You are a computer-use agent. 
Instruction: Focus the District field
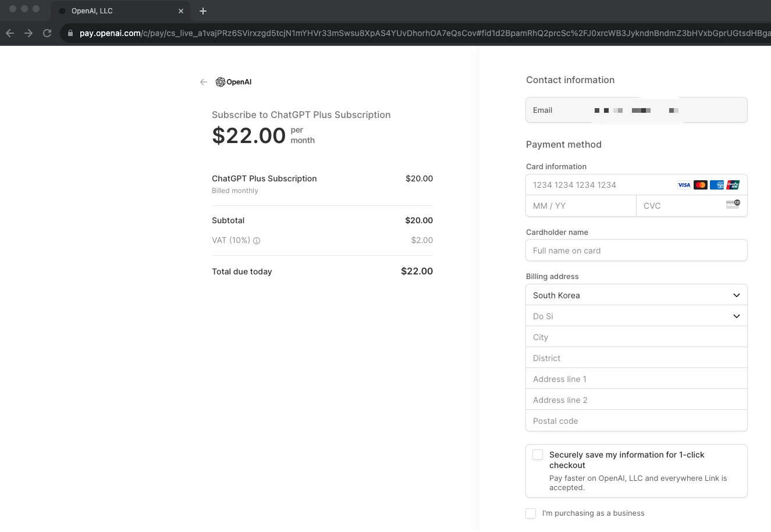pyautogui.click(x=637, y=358)
